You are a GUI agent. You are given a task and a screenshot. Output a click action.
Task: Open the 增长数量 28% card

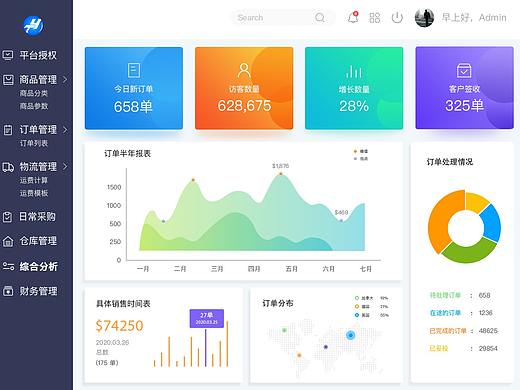tap(354, 88)
